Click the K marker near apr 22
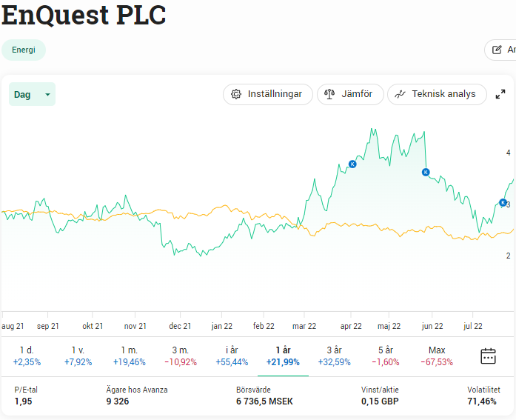 (352, 164)
